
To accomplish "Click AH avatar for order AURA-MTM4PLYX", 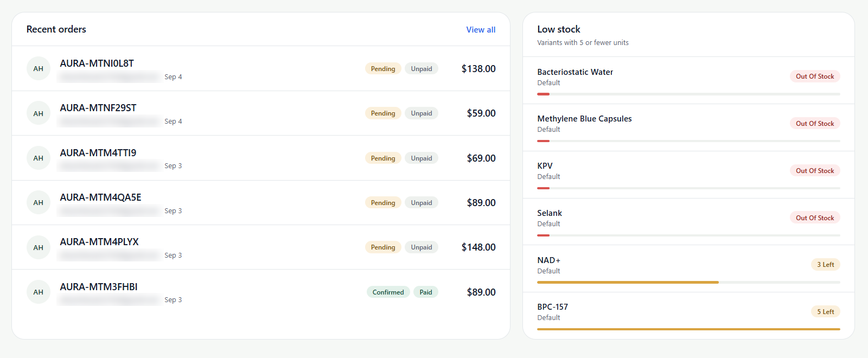I will pos(39,247).
